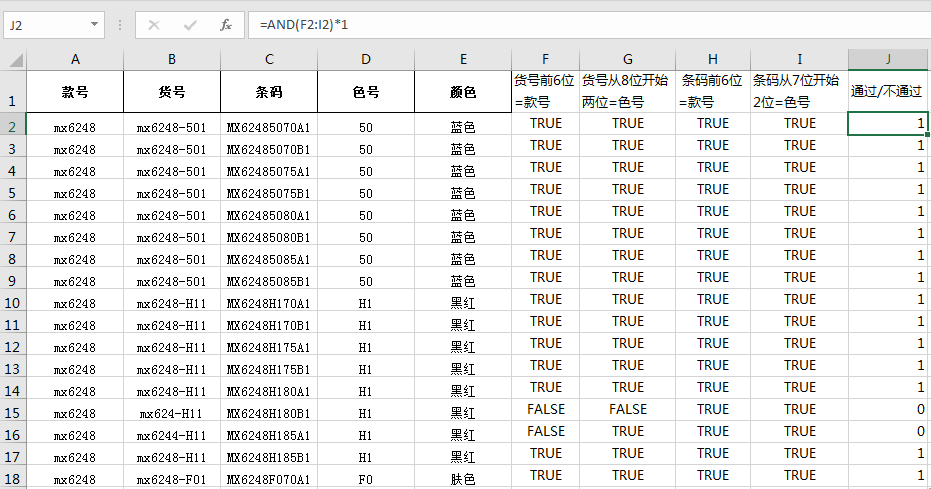The height and width of the screenshot is (489, 931).
Task: Click header cell 条码前6位=款号
Action: 713,92
